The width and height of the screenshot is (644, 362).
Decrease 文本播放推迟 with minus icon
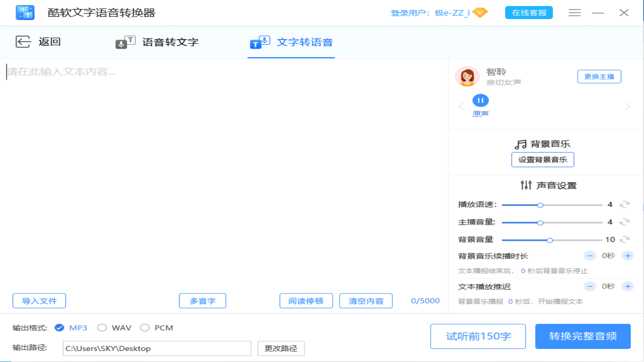pos(590,286)
